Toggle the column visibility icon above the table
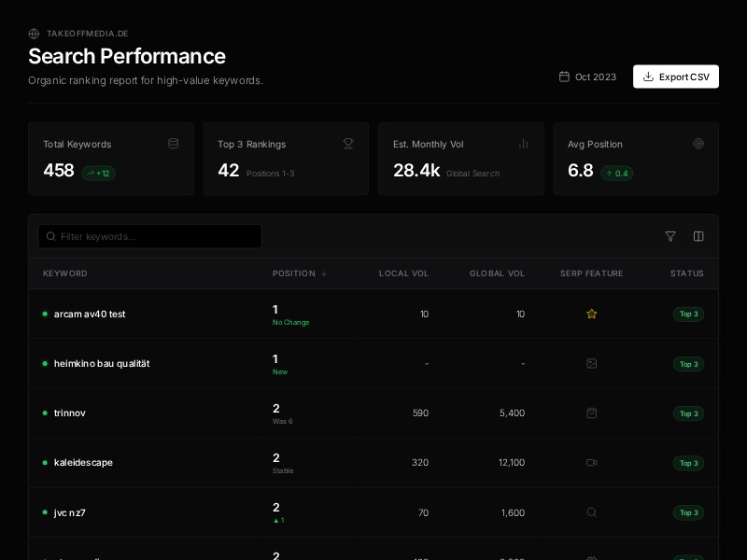This screenshot has width=747, height=560. pyautogui.click(x=698, y=236)
